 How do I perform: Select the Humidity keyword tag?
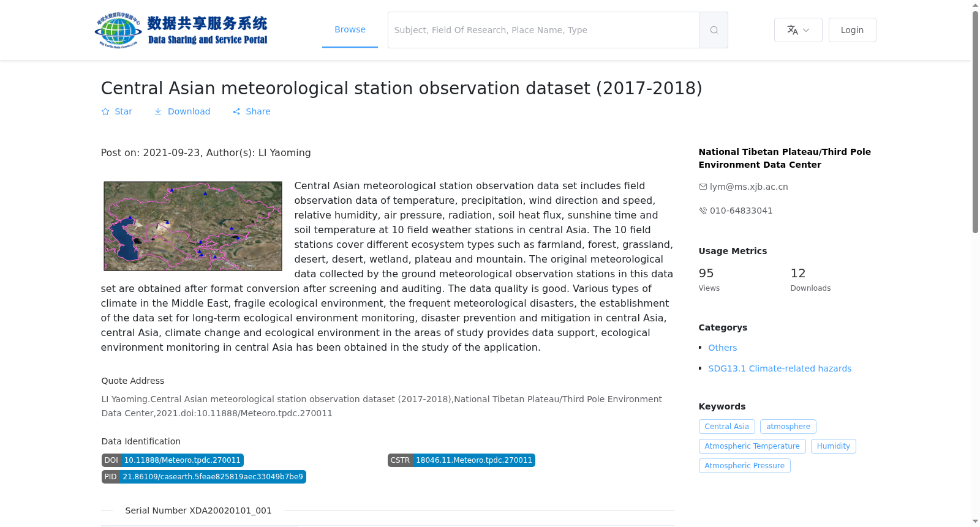coord(833,446)
